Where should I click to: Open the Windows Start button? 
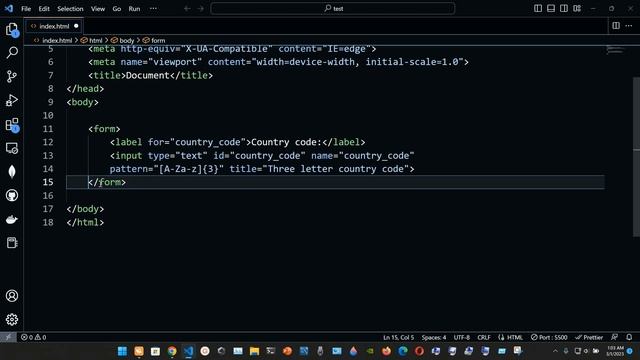(122, 351)
